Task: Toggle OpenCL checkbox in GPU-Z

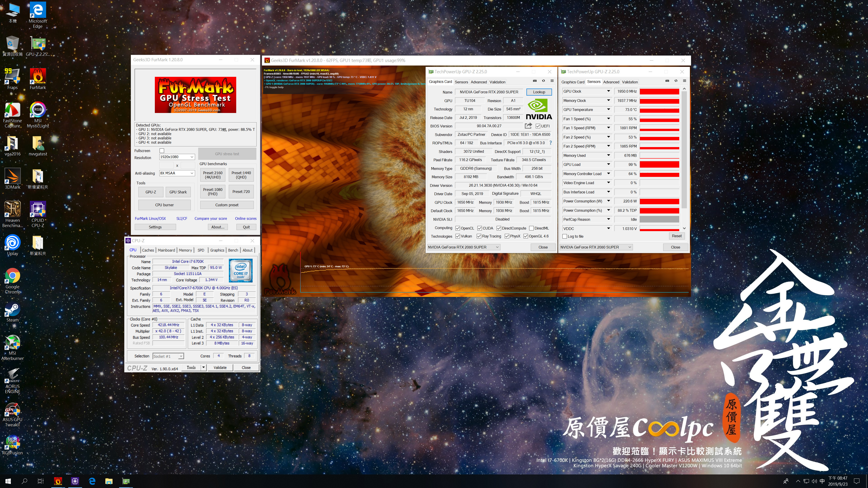Action: [x=458, y=228]
